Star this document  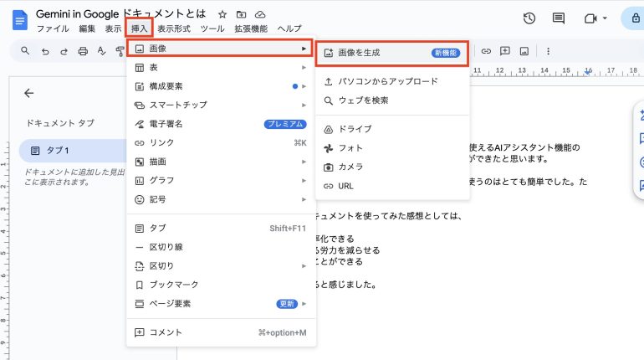pos(222,14)
